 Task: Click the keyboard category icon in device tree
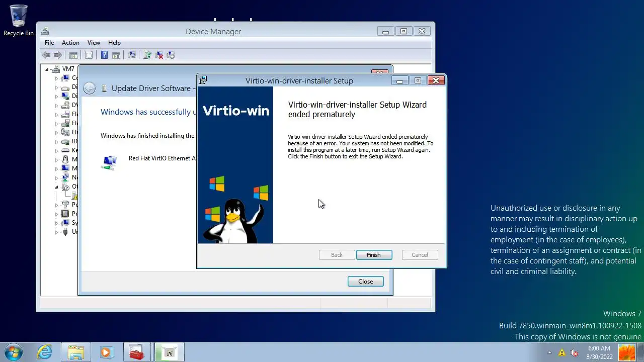pos(65,150)
